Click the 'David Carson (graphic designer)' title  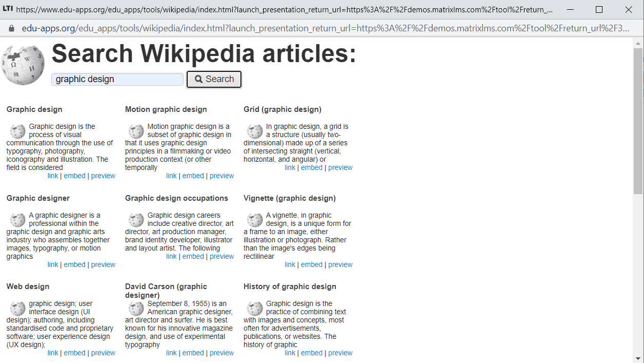pyautogui.click(x=166, y=291)
